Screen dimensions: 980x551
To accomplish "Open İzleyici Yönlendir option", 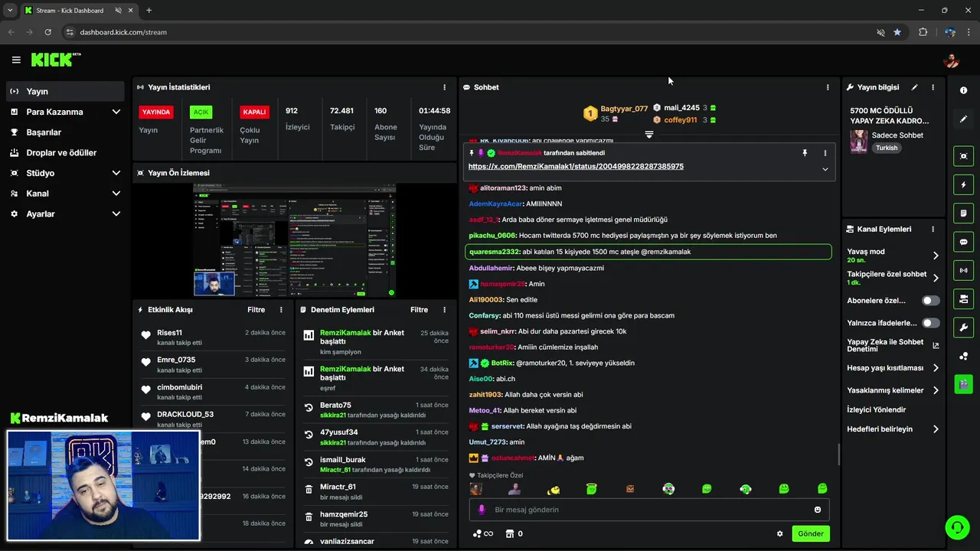I will [876, 410].
